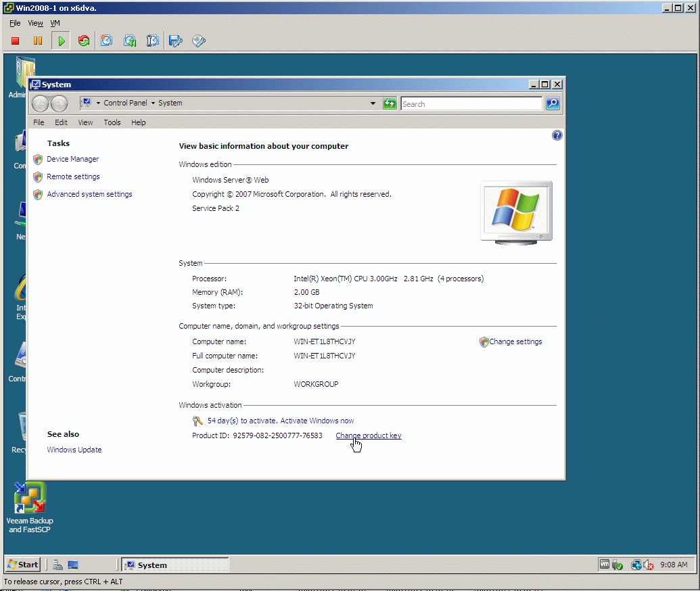Image resolution: width=700 pixels, height=591 pixels.
Task: Click the Revert to snapshot icon
Action: [x=130, y=41]
